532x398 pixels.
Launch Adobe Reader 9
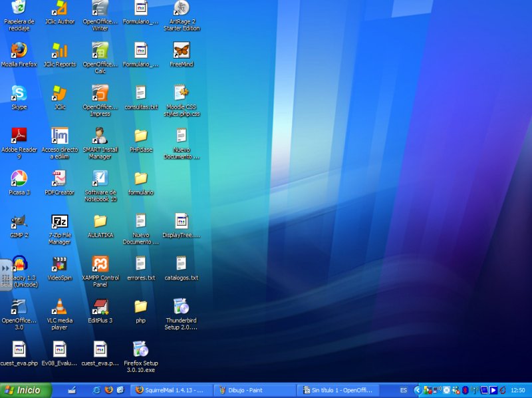point(19,136)
